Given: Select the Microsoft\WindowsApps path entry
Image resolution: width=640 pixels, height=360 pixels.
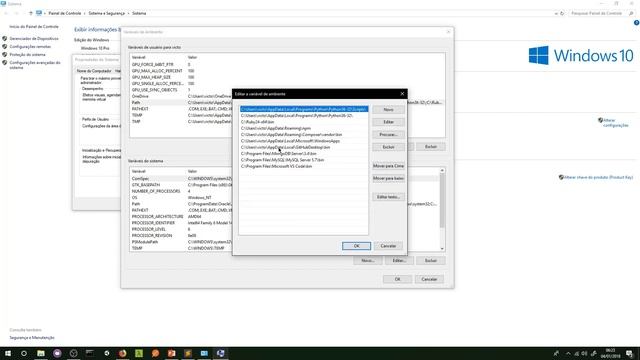Looking at the screenshot, I should [x=304, y=141].
